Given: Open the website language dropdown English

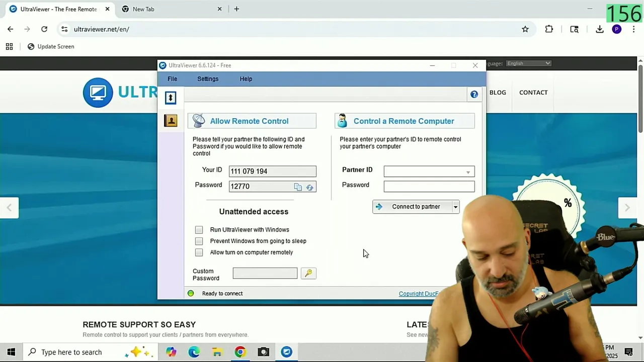Looking at the screenshot, I should [528, 63].
